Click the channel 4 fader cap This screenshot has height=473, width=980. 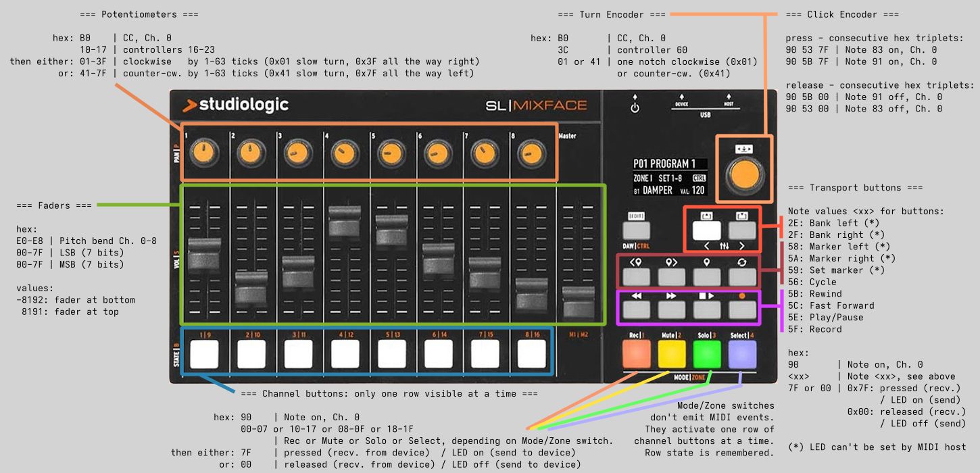(x=345, y=222)
